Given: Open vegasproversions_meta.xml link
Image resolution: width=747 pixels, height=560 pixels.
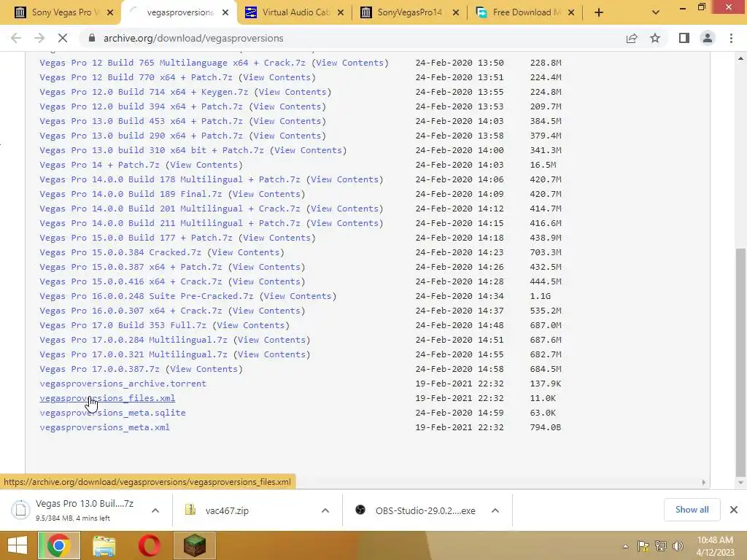Looking at the screenshot, I should tap(104, 427).
